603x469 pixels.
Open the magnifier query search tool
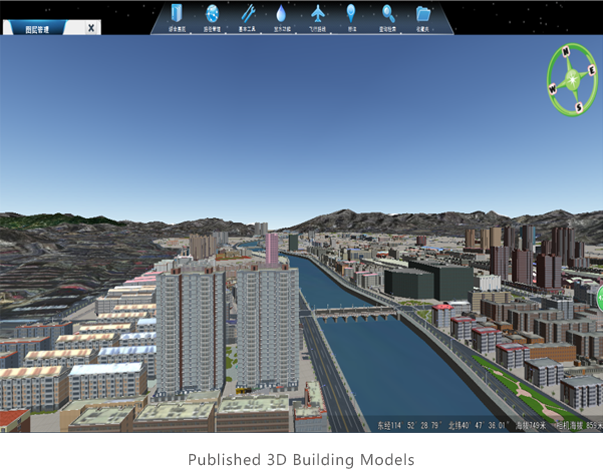click(x=388, y=14)
